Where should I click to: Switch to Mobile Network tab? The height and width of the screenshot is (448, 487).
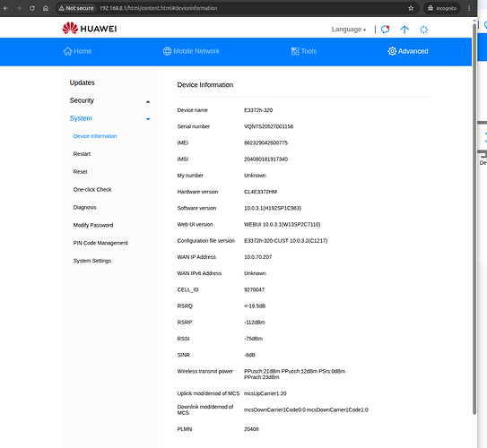(191, 51)
